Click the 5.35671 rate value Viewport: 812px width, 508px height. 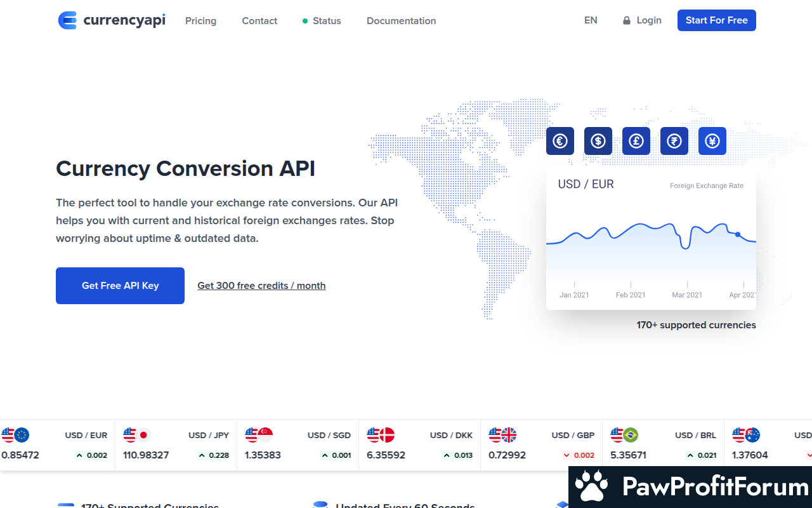click(x=629, y=455)
